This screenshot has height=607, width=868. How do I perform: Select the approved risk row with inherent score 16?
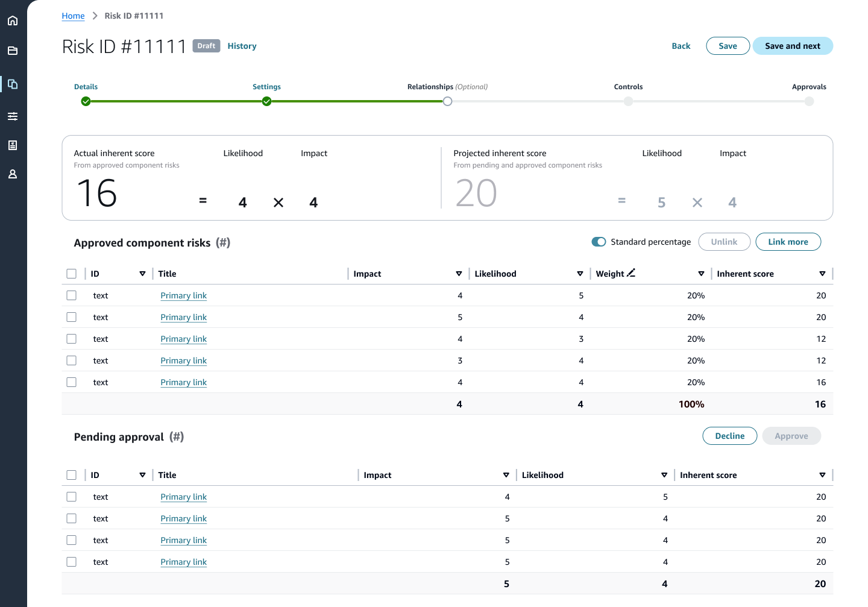point(72,382)
